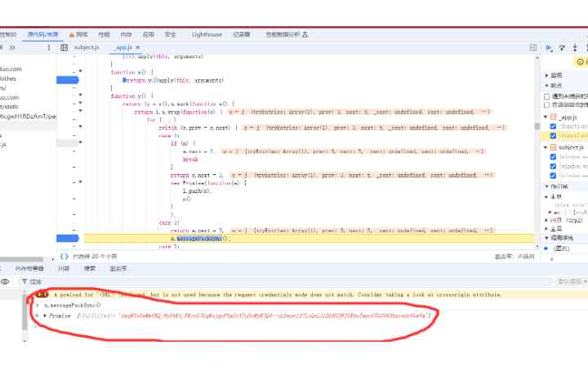
Task: Collapse the Breakpoints section
Action: click(x=546, y=86)
